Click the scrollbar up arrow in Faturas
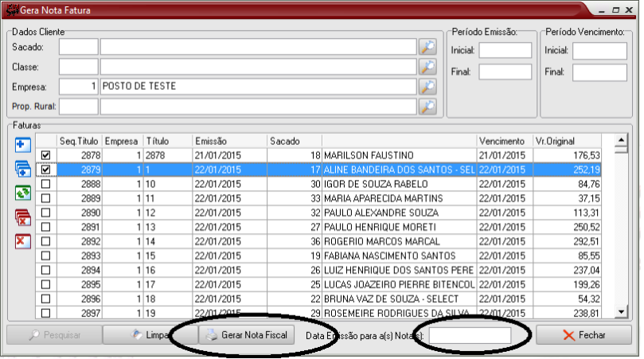 (621, 140)
